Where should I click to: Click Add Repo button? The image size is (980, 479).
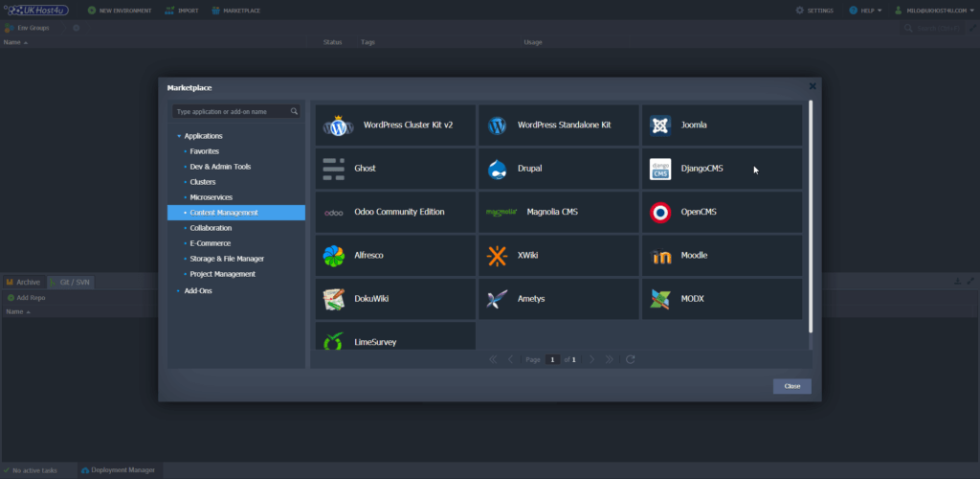pyautogui.click(x=26, y=298)
